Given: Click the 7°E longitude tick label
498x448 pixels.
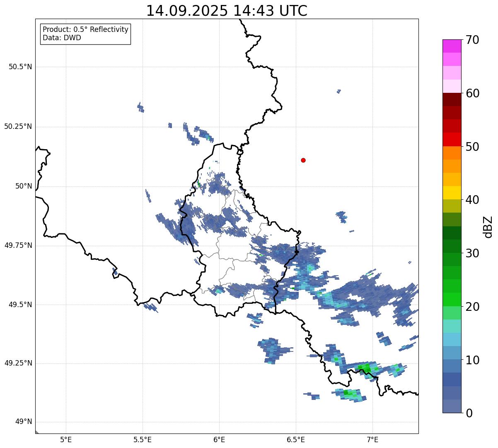Looking at the screenshot, I should coord(373,439).
